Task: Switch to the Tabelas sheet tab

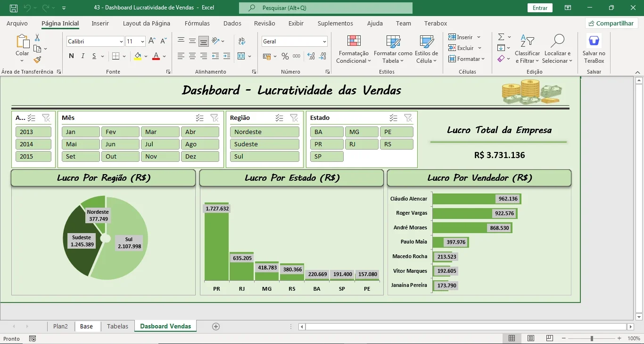Action: click(117, 326)
